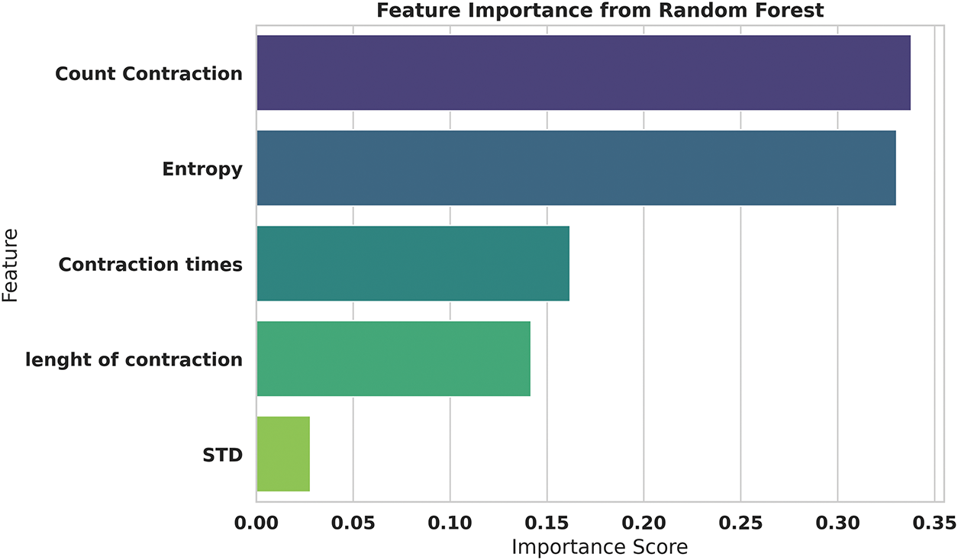Click the purple Count Contraction bar
The width and height of the screenshot is (958, 560).
click(x=583, y=73)
